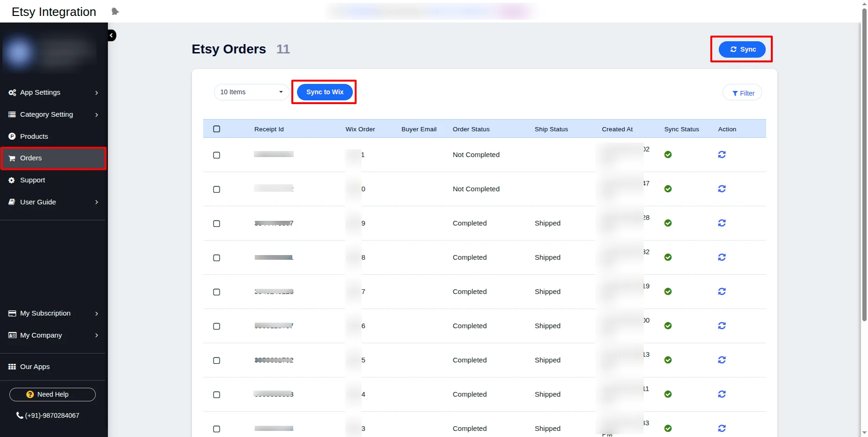This screenshot has width=868, height=437.
Task: Click the green sync status check in second row
Action: tap(668, 189)
